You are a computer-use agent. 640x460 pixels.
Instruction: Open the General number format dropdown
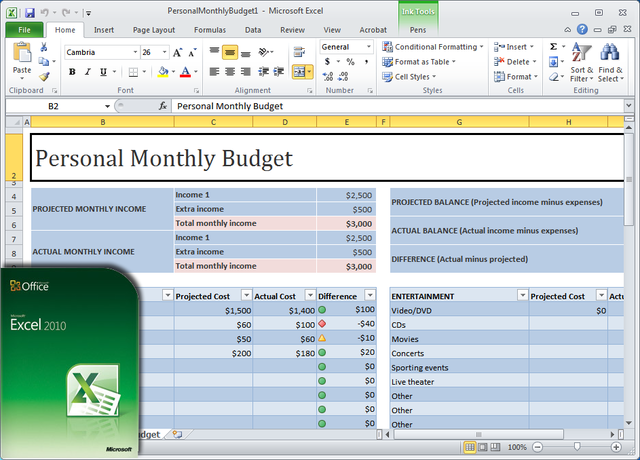click(x=369, y=47)
